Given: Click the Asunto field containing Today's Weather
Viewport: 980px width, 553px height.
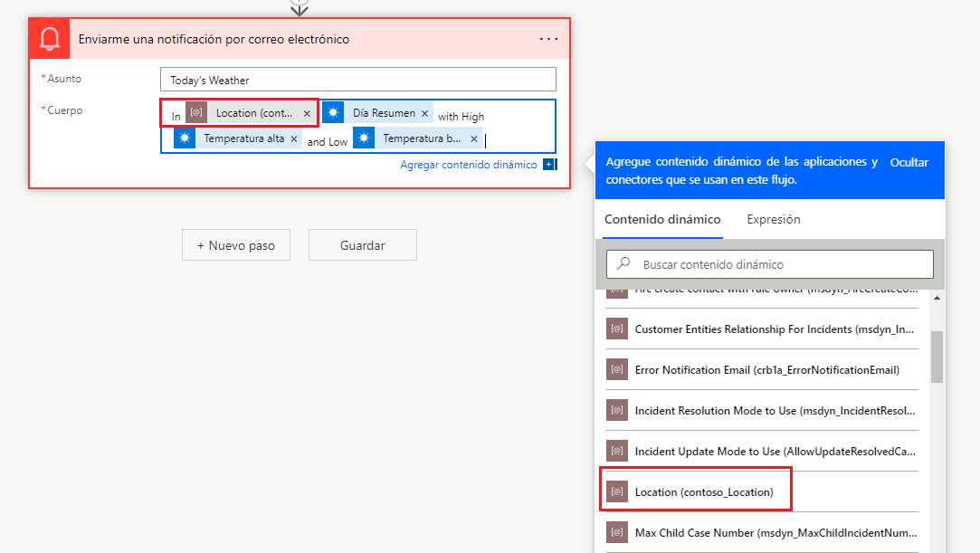Looking at the screenshot, I should point(357,79).
